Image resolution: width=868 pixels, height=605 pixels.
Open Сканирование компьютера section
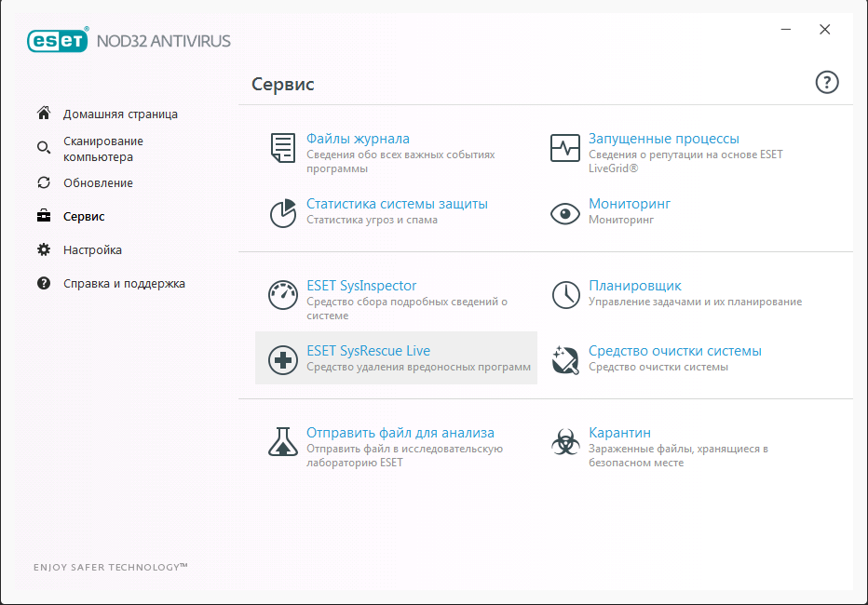point(103,149)
